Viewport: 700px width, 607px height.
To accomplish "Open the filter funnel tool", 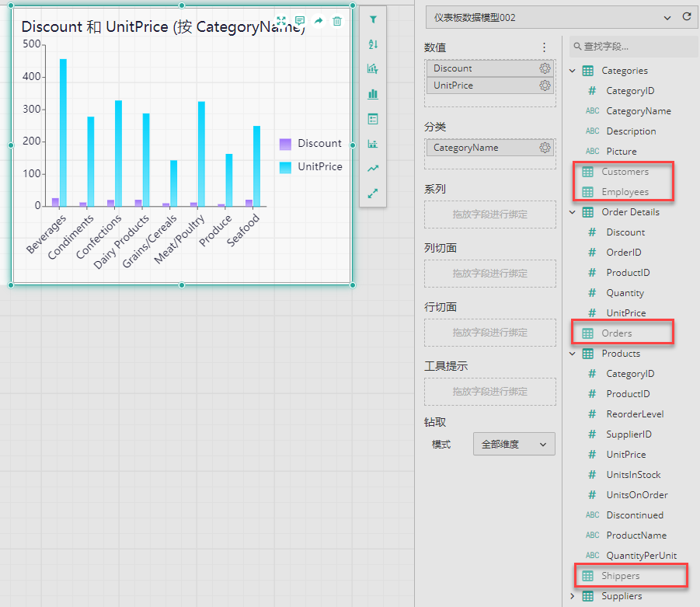I will (373, 19).
